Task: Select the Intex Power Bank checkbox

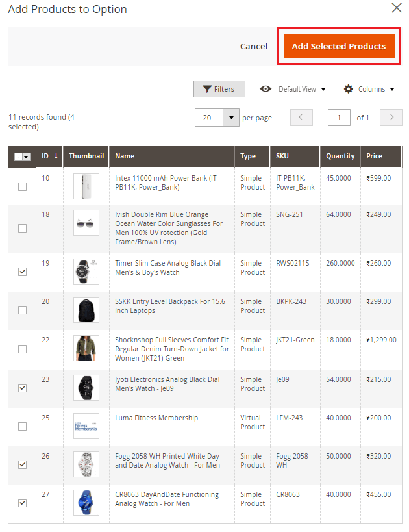Action: pos(22,186)
